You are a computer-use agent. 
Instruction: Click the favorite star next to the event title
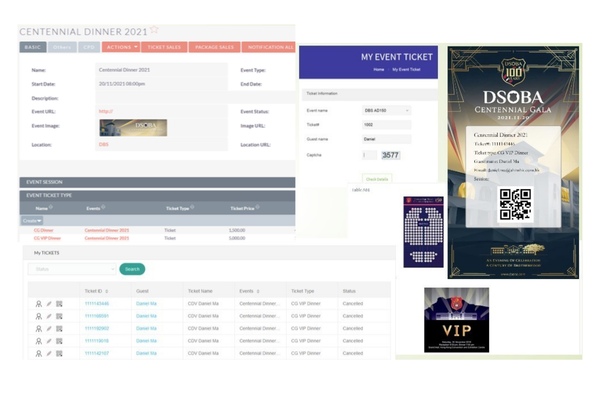[x=154, y=31]
